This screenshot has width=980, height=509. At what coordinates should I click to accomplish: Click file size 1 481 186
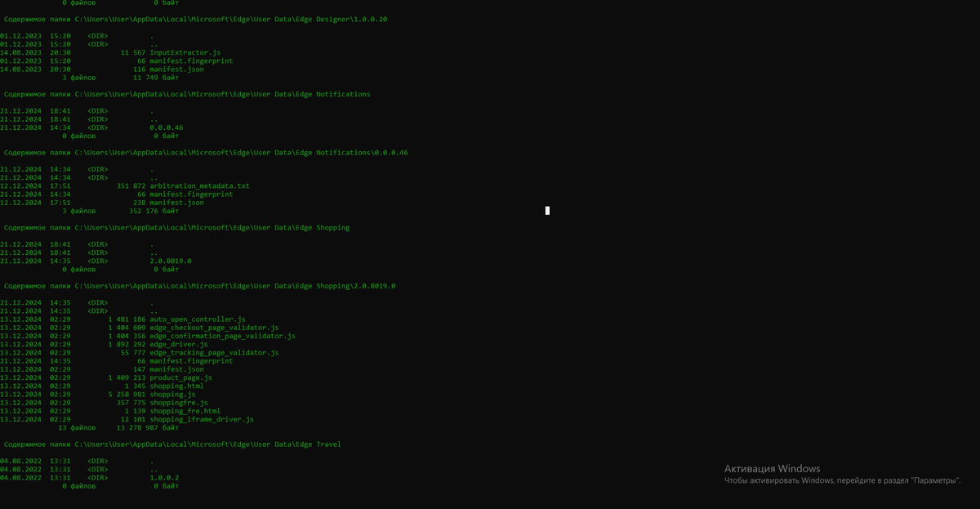[x=127, y=319]
